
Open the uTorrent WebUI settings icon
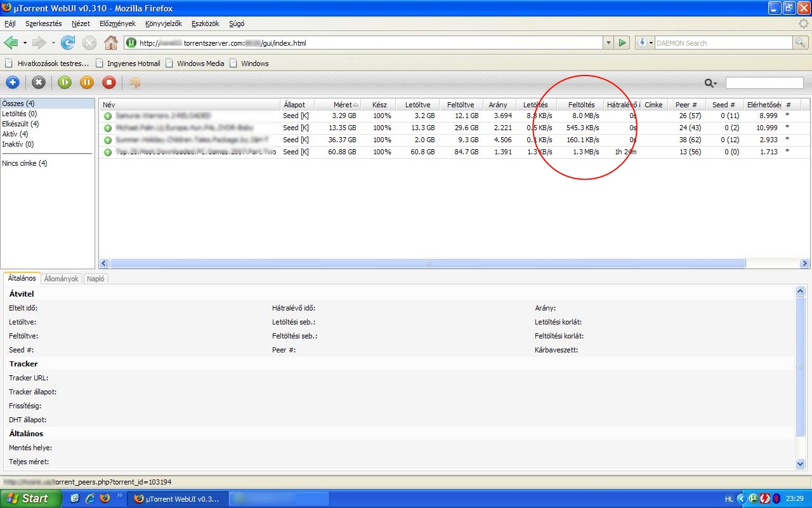[x=134, y=83]
